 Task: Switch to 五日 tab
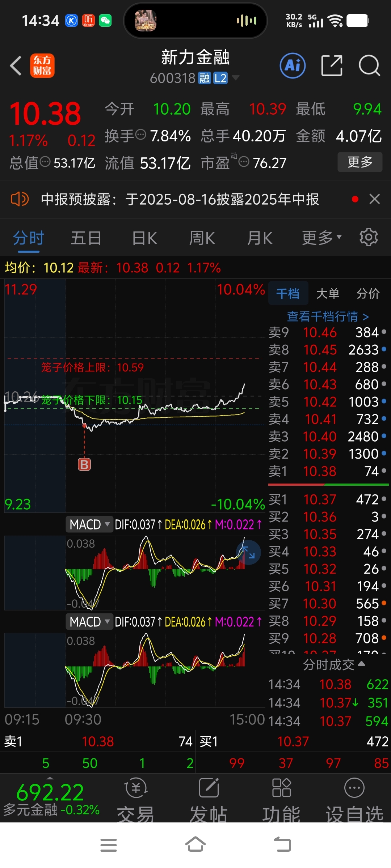pos(86,238)
